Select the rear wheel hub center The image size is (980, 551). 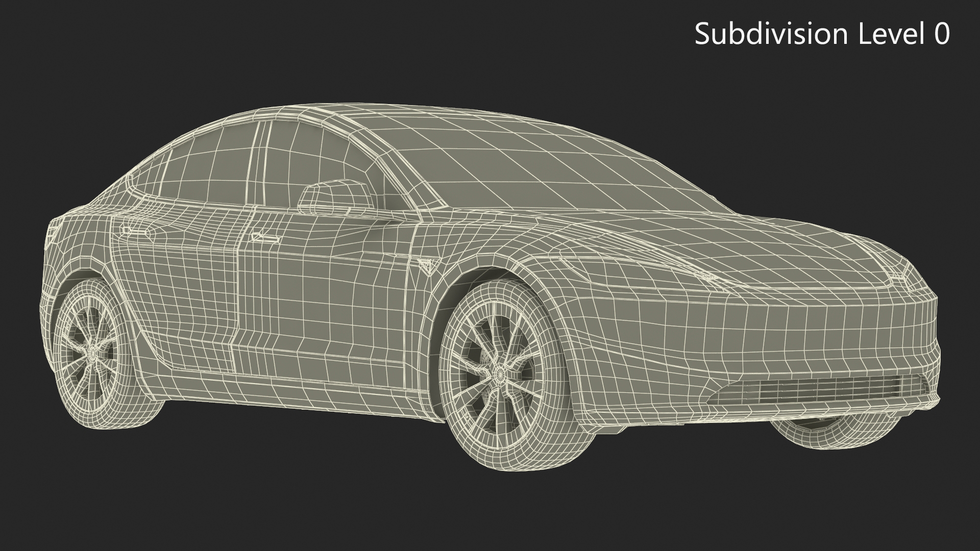click(x=93, y=352)
